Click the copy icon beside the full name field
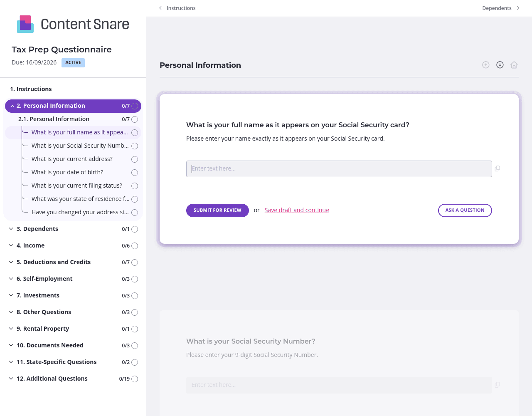 pos(498,168)
